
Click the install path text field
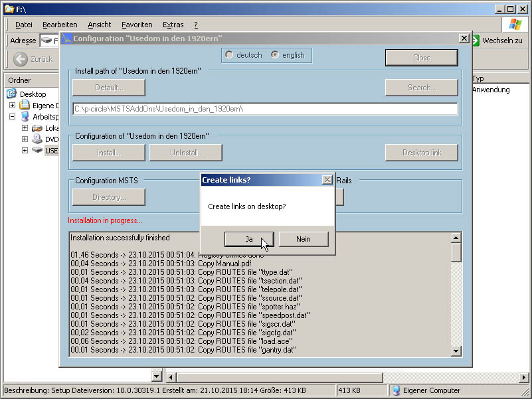[x=264, y=109]
